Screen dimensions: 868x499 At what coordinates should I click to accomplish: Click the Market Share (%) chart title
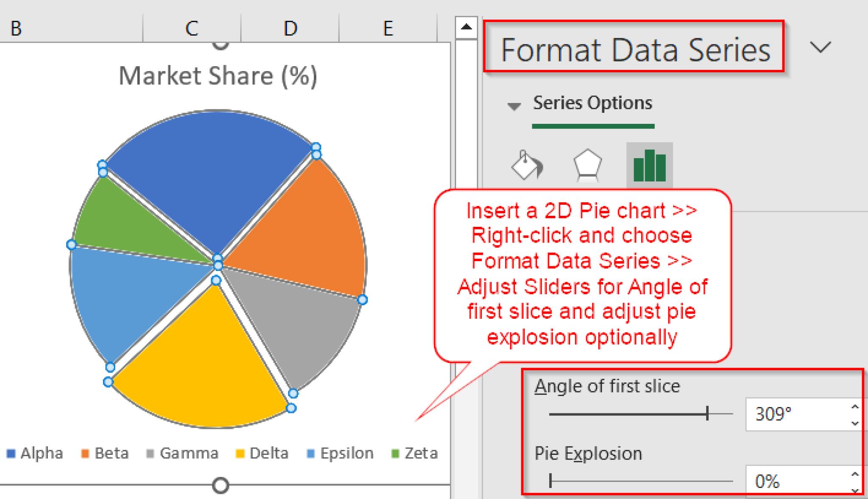pos(217,75)
